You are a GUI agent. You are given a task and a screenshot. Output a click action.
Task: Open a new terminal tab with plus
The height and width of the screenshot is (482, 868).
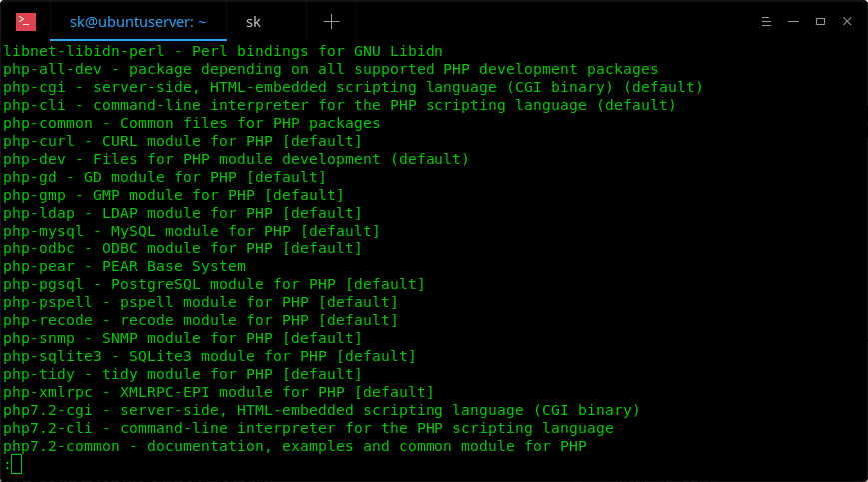tap(331, 21)
